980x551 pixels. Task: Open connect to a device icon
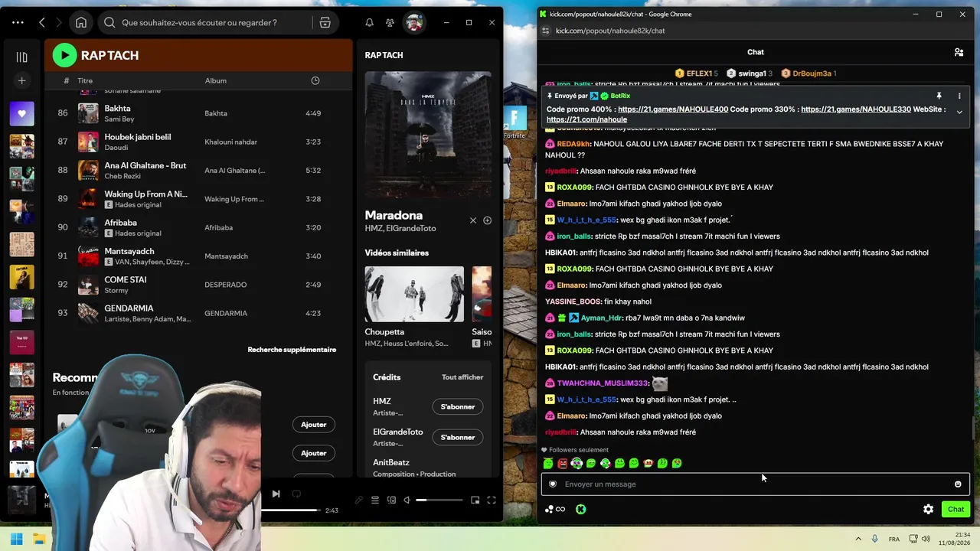click(x=392, y=500)
